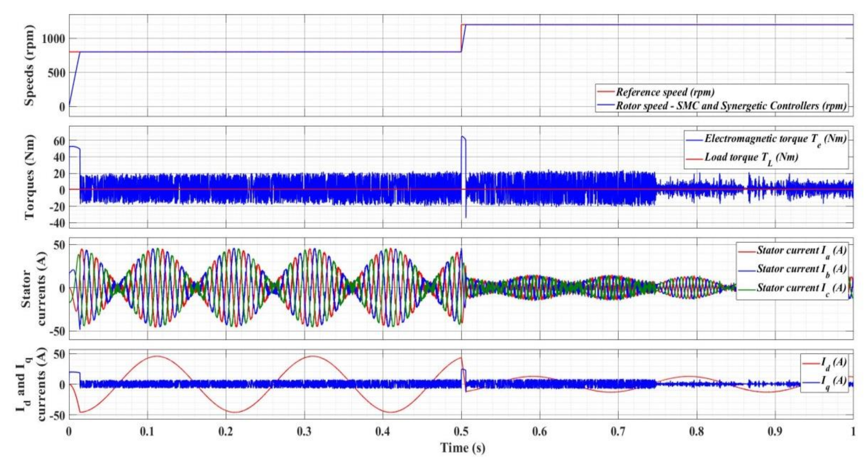Click the 0.8 tick on time axis
The width and height of the screenshot is (868, 468).
click(696, 432)
